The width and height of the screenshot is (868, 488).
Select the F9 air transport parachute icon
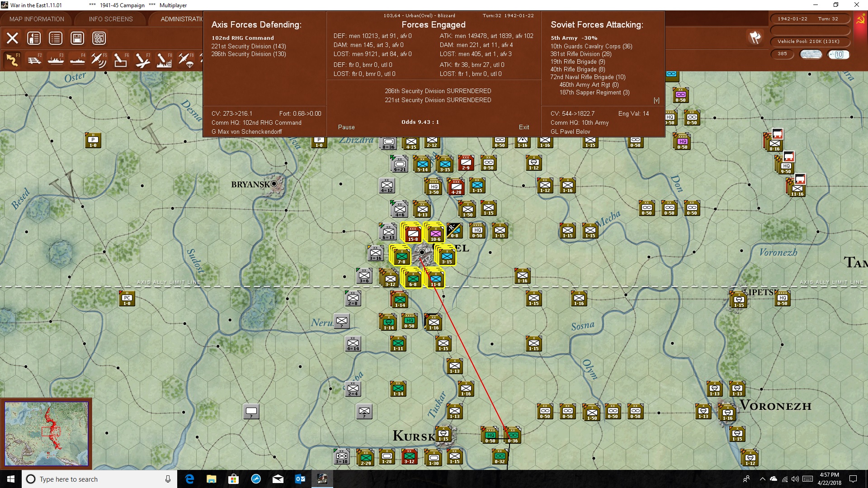click(186, 60)
